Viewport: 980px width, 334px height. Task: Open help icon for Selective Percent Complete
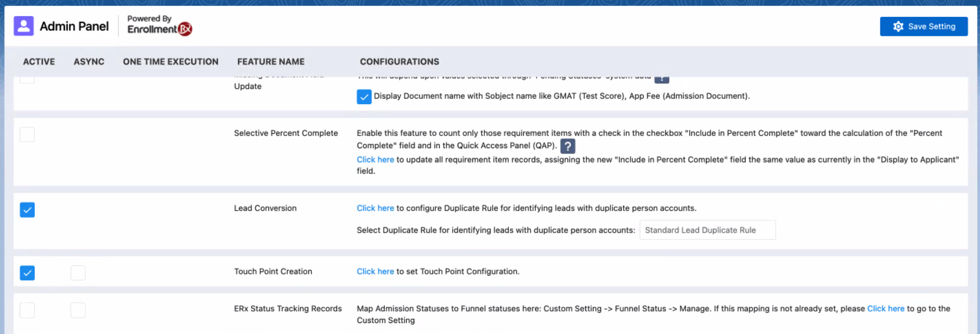click(x=568, y=146)
